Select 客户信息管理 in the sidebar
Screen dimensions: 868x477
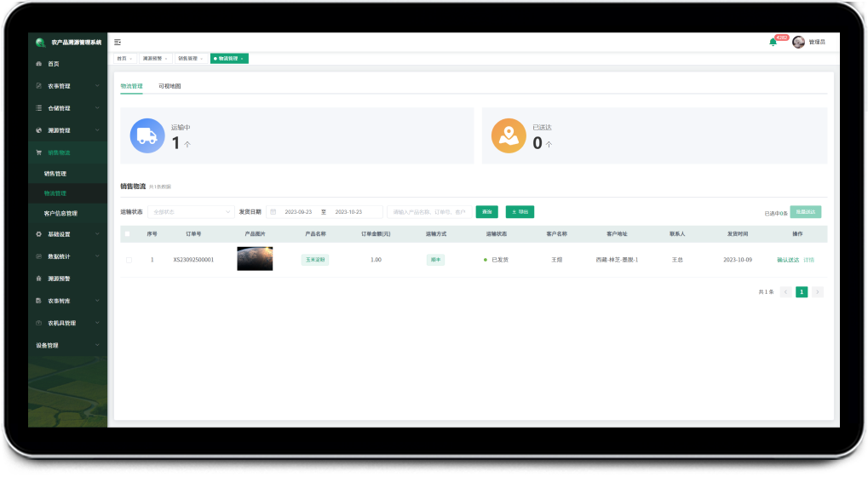pyautogui.click(x=60, y=213)
